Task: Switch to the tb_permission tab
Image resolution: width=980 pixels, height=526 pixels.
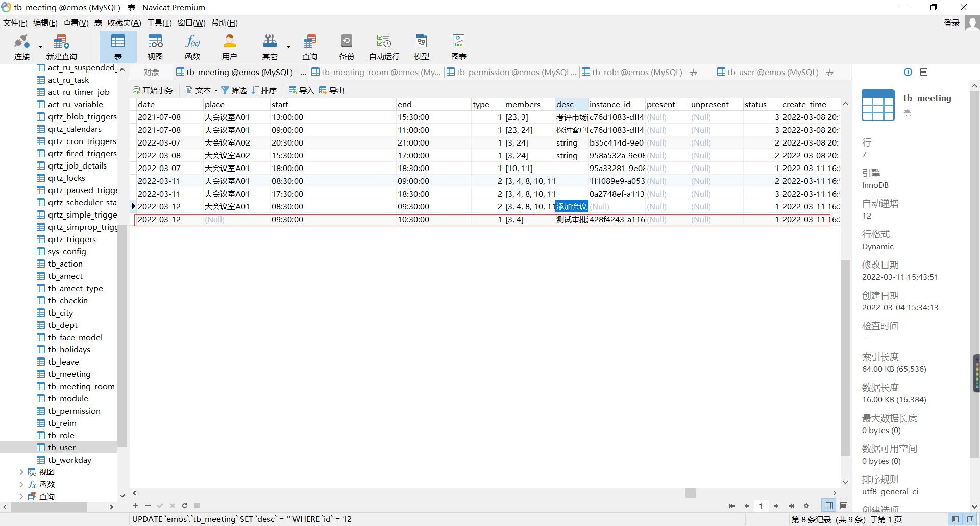Action: pyautogui.click(x=511, y=72)
